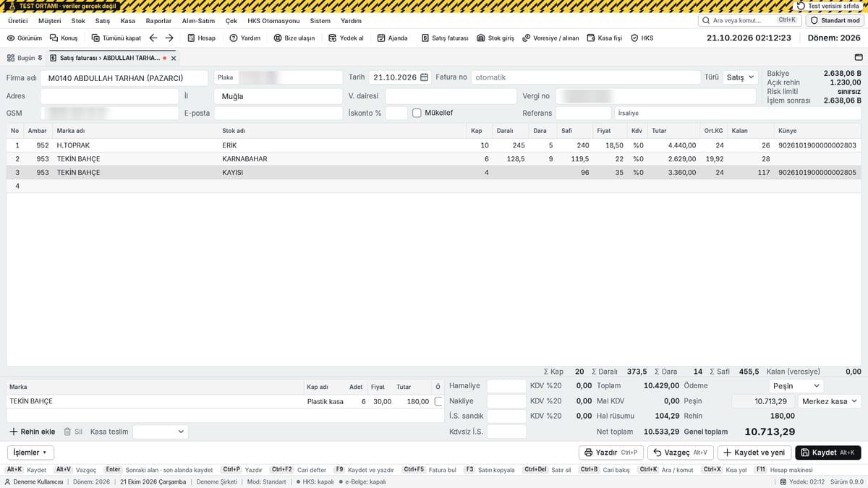Open the Üretici menu

[18, 21]
